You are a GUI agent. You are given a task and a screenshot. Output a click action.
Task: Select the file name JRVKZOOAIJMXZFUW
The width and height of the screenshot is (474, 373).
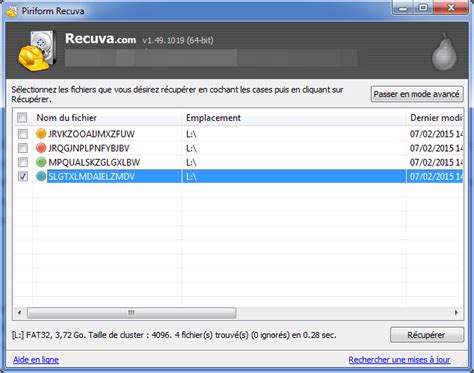tap(91, 134)
